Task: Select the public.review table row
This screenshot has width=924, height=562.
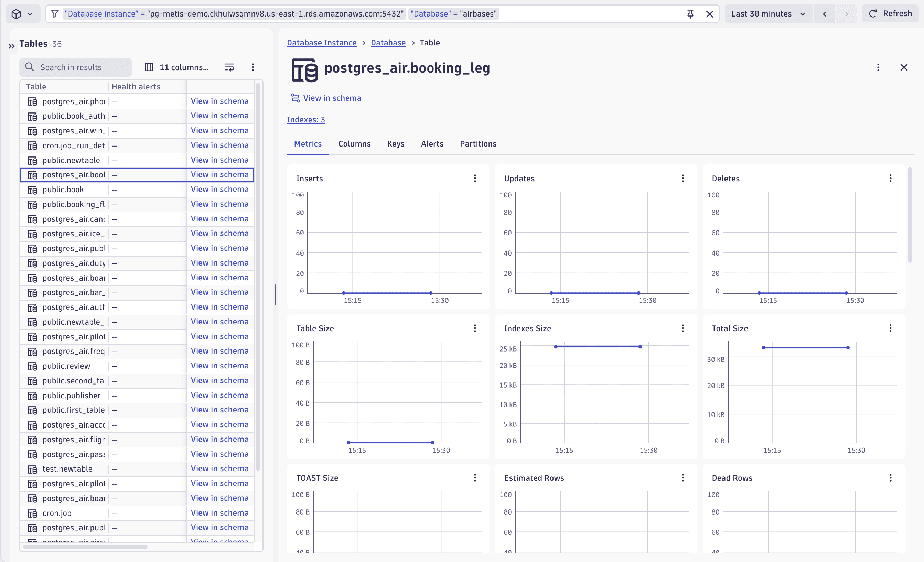Action: (137, 366)
